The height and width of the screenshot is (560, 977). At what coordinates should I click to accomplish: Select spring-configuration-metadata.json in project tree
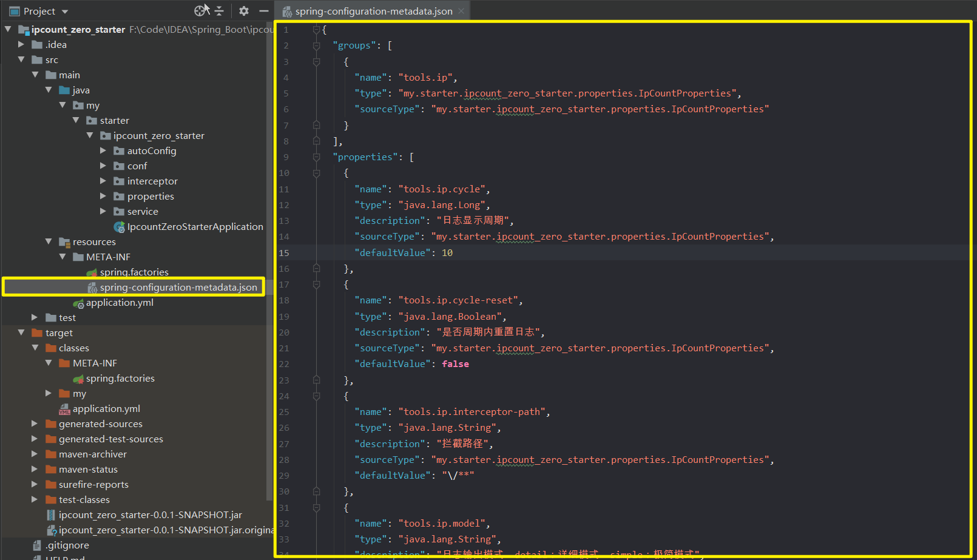[x=178, y=287]
